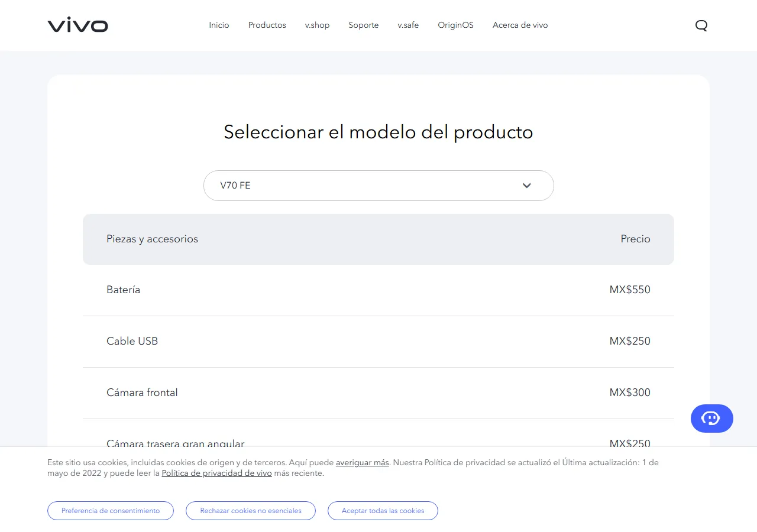
Task: Open the OriginOS menu item
Action: pyautogui.click(x=456, y=25)
